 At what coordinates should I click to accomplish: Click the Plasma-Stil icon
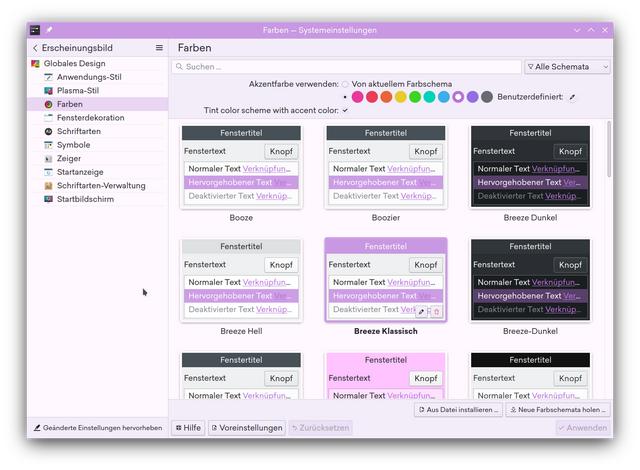coord(49,91)
